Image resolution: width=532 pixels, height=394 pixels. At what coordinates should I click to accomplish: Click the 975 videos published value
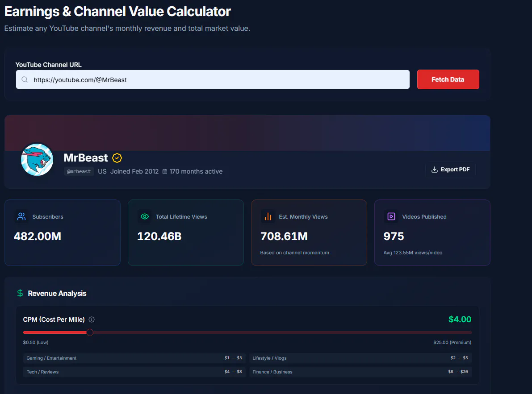(x=394, y=236)
